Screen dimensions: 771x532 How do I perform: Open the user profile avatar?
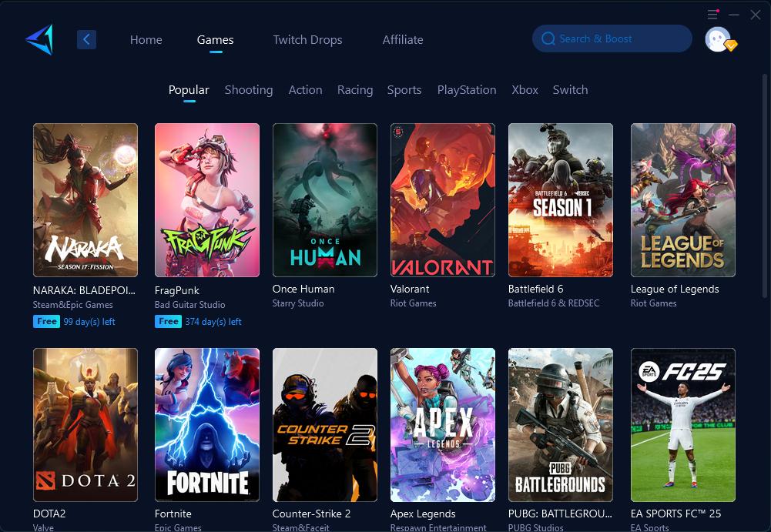coord(718,39)
